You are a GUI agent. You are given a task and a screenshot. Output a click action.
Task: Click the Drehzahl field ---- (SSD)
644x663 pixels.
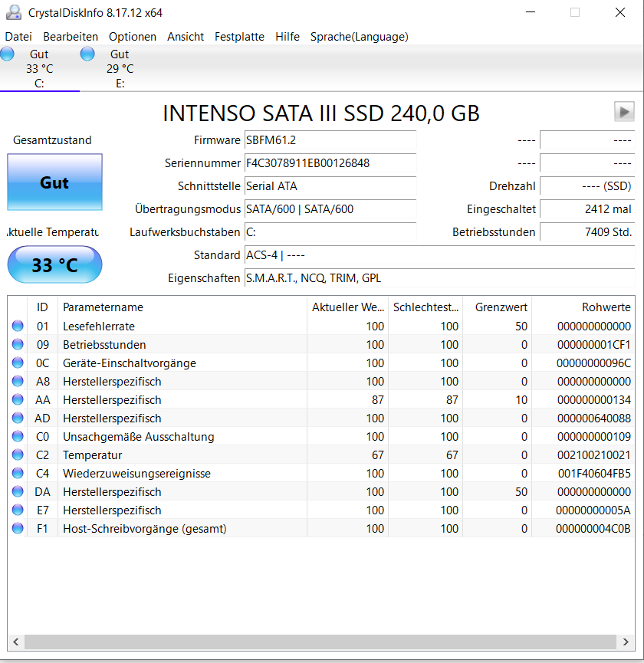pyautogui.click(x=587, y=186)
